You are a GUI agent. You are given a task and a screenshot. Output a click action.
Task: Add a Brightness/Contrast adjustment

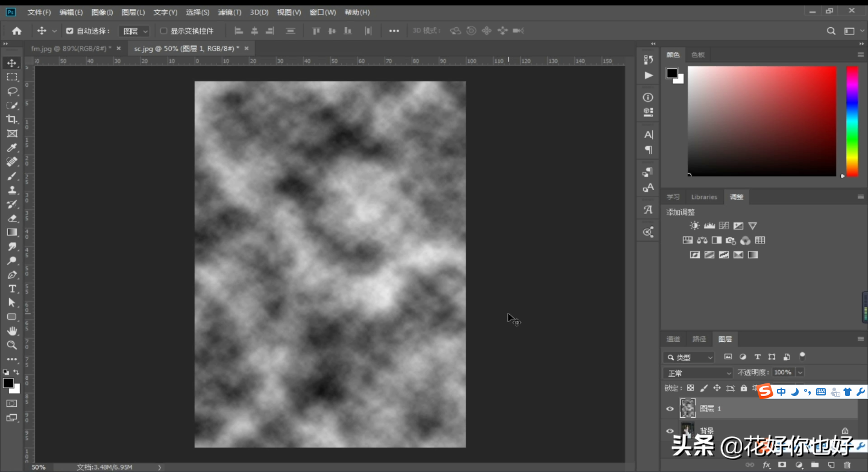694,225
